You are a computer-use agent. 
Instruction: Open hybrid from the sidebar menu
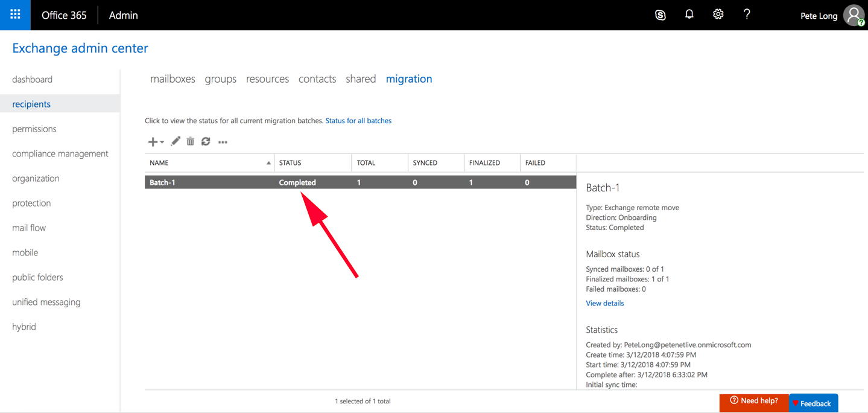24,326
